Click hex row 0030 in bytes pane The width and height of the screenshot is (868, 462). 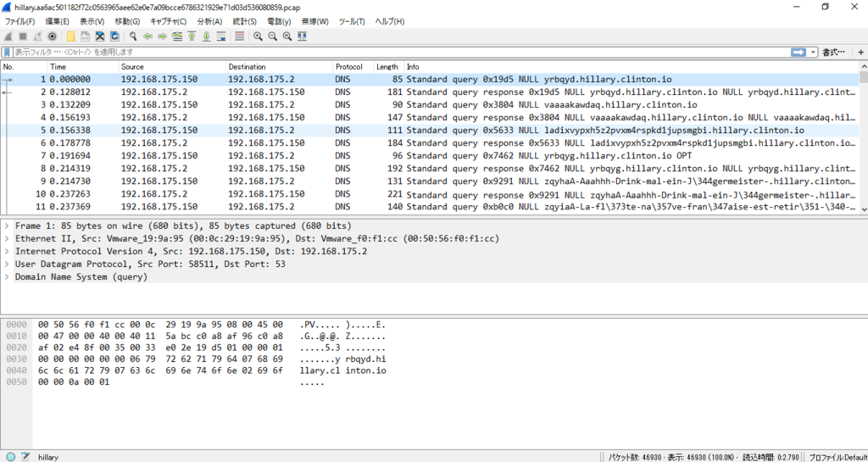pos(197,359)
